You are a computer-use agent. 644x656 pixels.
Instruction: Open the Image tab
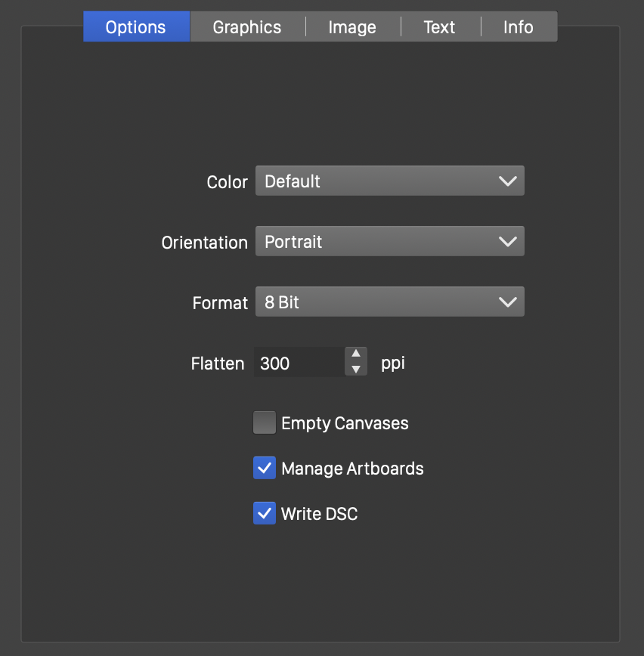click(x=352, y=27)
